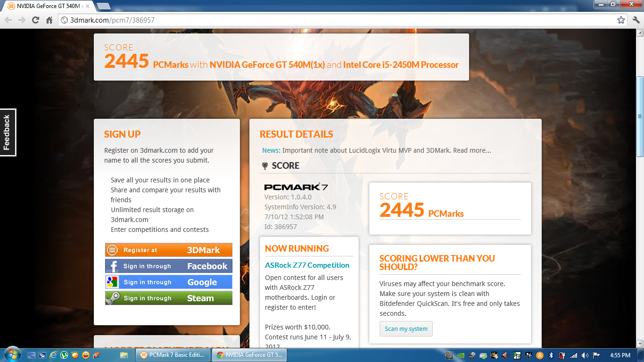Click the Facebook logo on the sign-in button
Image resolution: width=644 pixels, height=362 pixels.
[113, 266]
